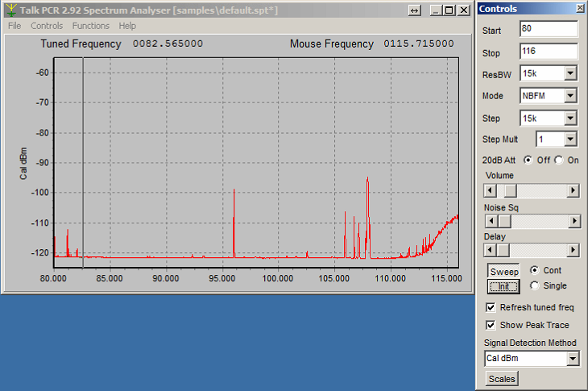The image size is (588, 391).
Task: Open the Controls menu
Action: coord(47,26)
